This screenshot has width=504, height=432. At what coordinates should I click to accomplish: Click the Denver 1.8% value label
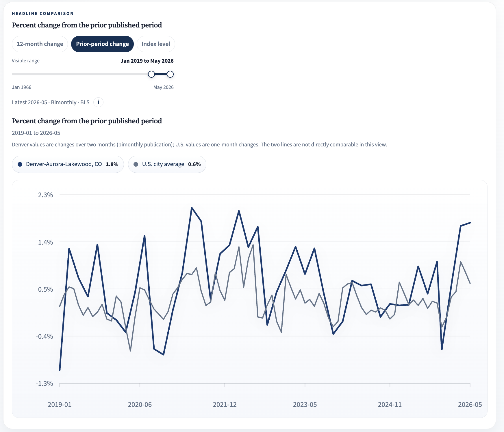112,164
